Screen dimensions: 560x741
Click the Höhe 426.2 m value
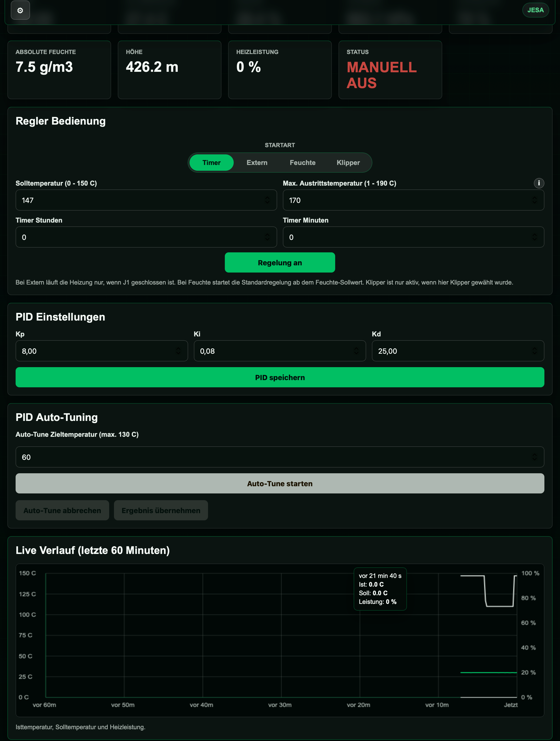click(152, 67)
